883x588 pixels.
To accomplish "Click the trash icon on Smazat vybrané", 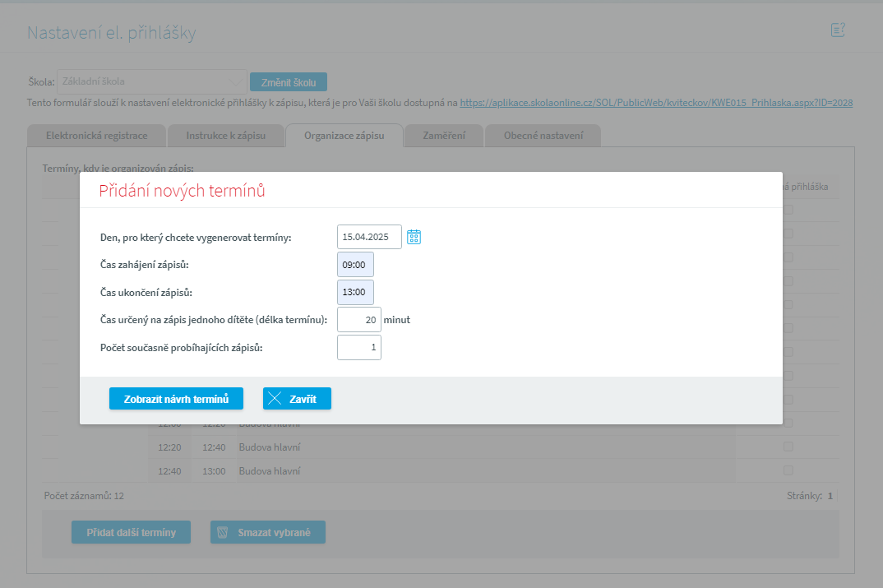I will click(x=222, y=532).
